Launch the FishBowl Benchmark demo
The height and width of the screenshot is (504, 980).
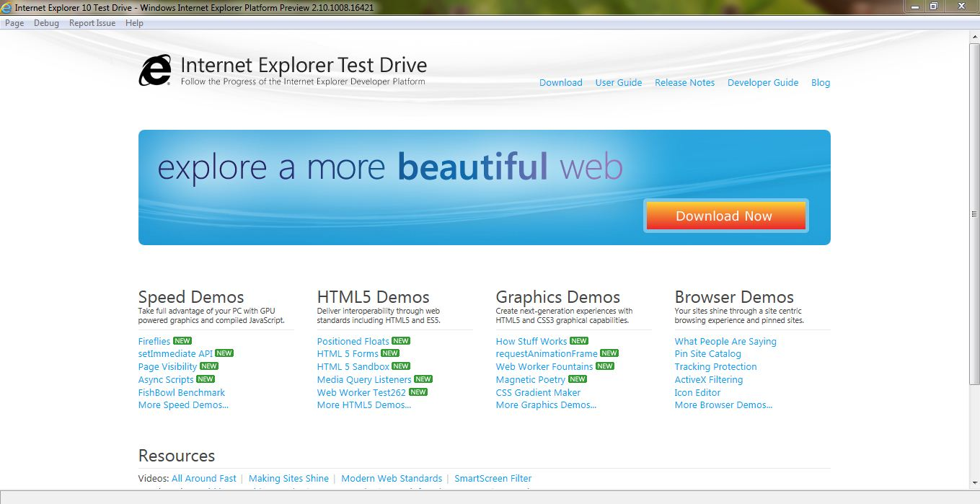click(182, 393)
